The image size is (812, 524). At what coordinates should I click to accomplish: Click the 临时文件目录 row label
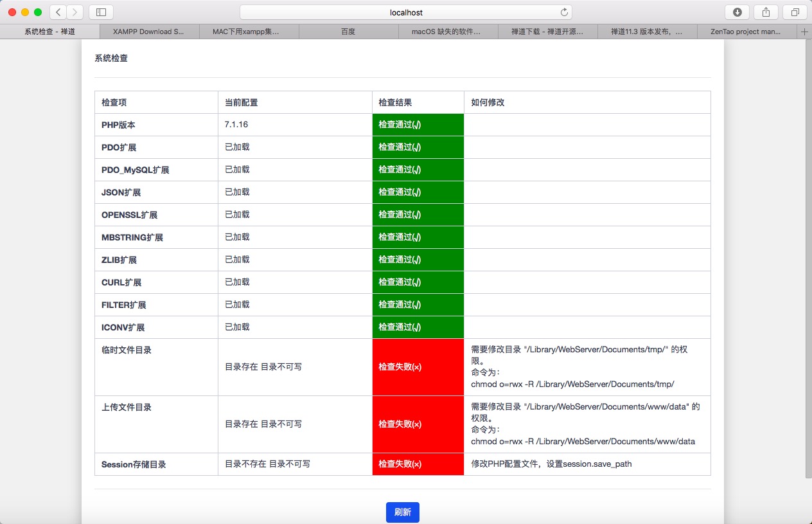click(x=127, y=350)
